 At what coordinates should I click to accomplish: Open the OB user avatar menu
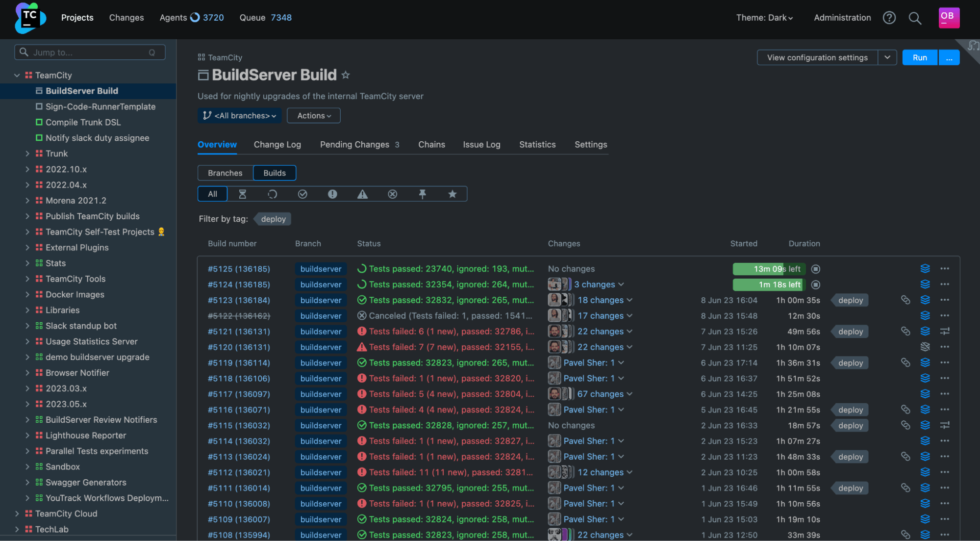coord(949,18)
